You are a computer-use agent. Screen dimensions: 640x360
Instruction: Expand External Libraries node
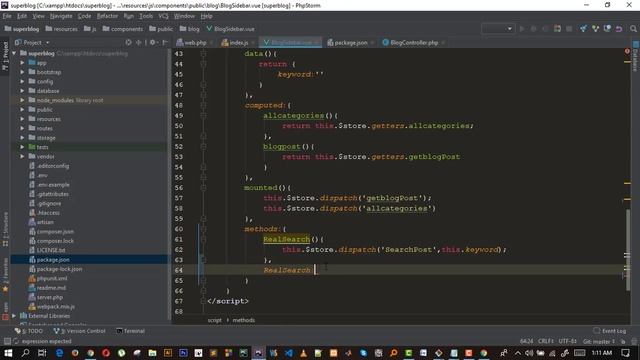click(x=14, y=316)
